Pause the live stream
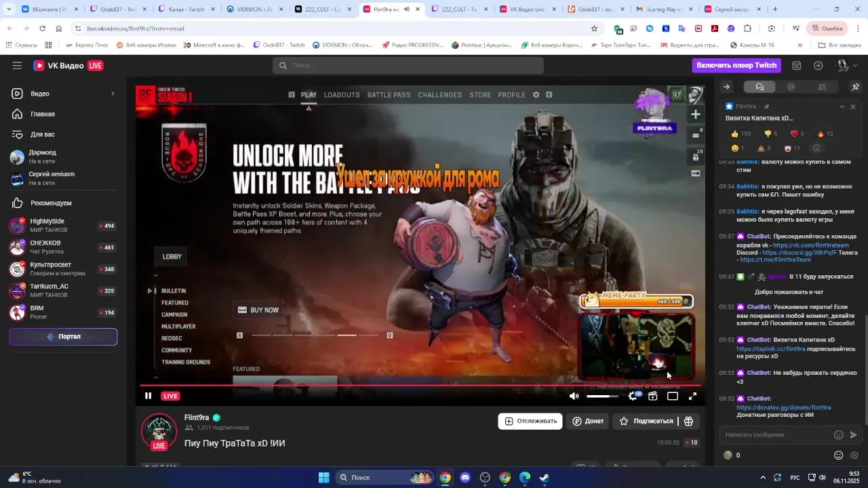868x488 pixels. click(148, 396)
